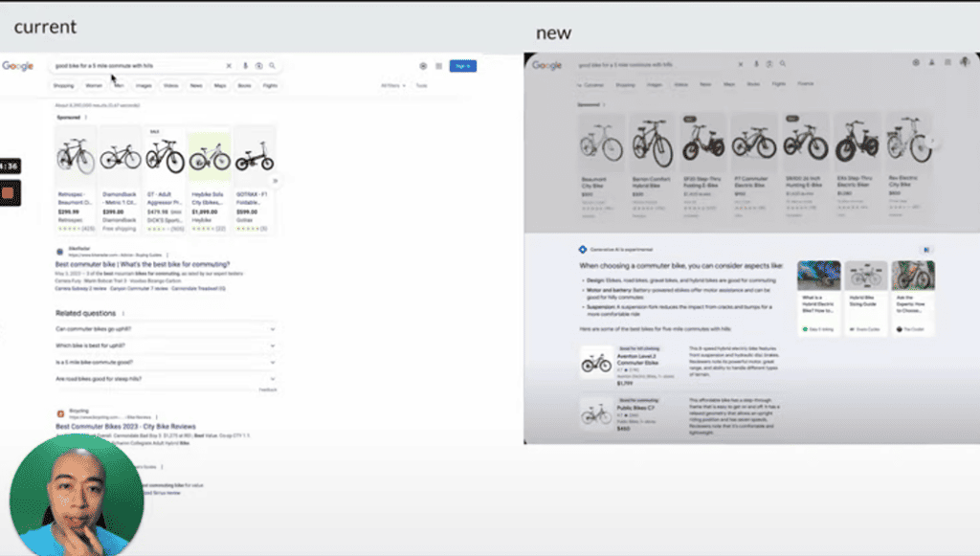
Task: Open the Heybike Sola City Ebikes product
Action: pos(210,179)
